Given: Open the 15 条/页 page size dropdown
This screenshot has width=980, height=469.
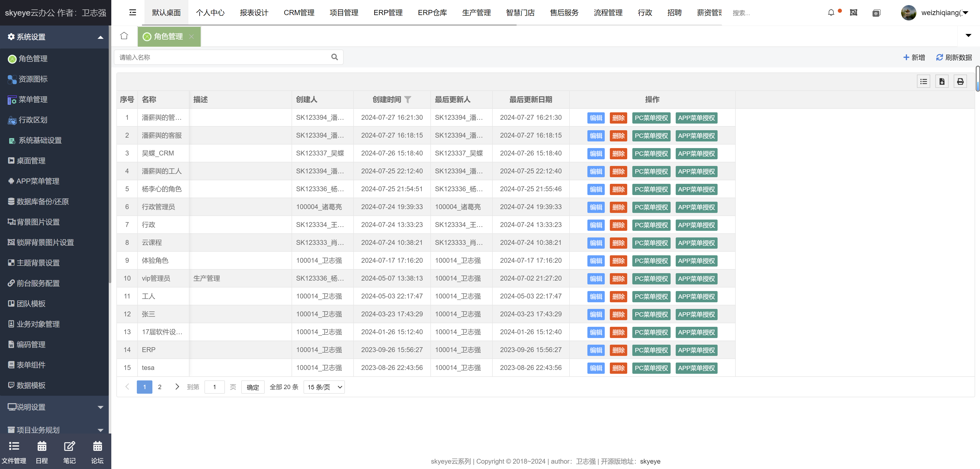Looking at the screenshot, I should coord(324,387).
